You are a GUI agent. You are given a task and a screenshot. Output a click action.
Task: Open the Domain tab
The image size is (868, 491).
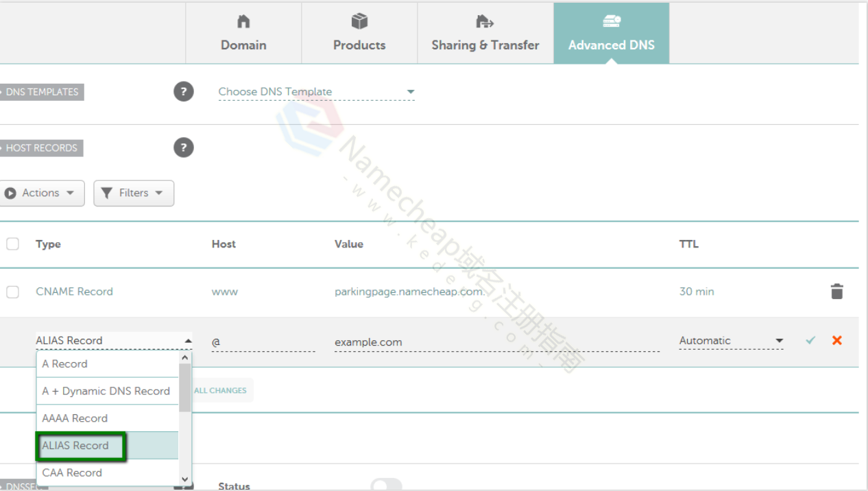pyautogui.click(x=243, y=33)
